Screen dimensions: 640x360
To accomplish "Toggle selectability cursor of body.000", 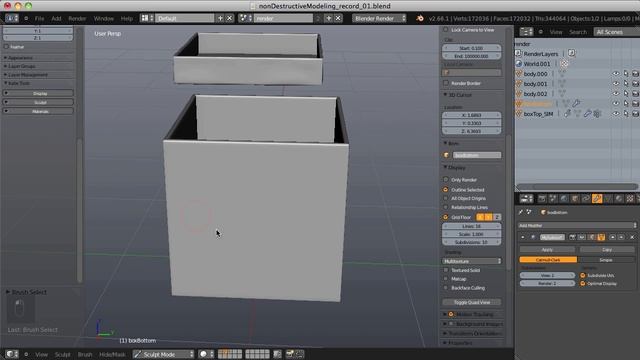I will [x=626, y=74].
